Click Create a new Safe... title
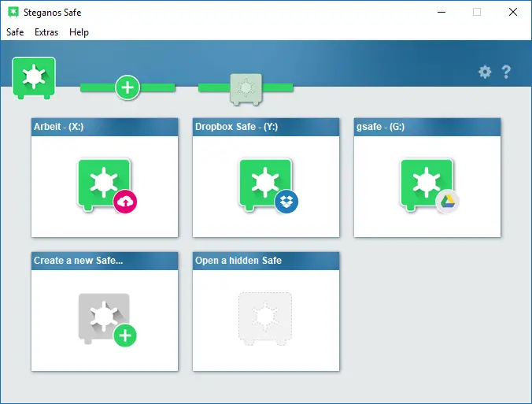Viewport: 532px width, 404px height. coord(79,261)
